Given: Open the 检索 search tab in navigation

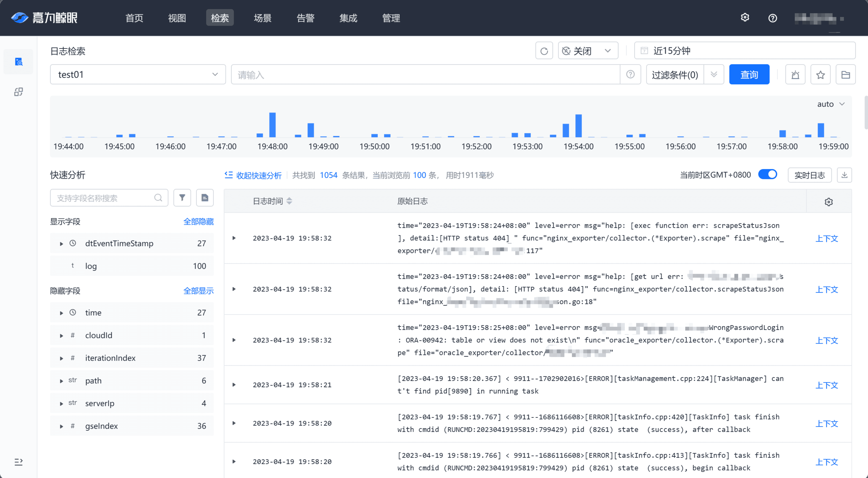Looking at the screenshot, I should (221, 18).
